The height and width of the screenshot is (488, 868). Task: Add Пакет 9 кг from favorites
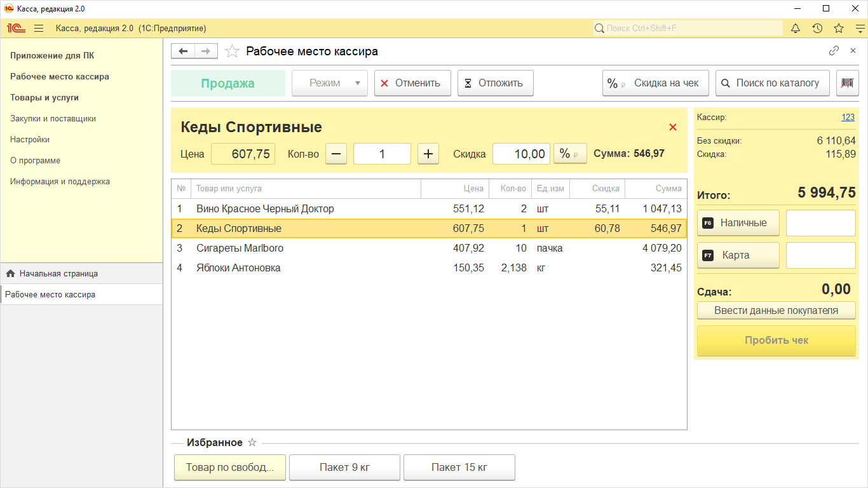coord(344,468)
